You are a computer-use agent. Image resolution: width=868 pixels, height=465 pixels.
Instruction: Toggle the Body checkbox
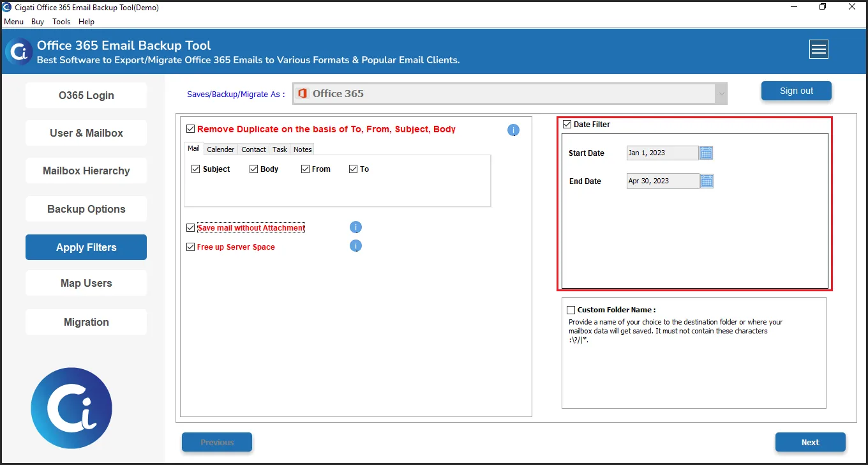click(x=253, y=169)
